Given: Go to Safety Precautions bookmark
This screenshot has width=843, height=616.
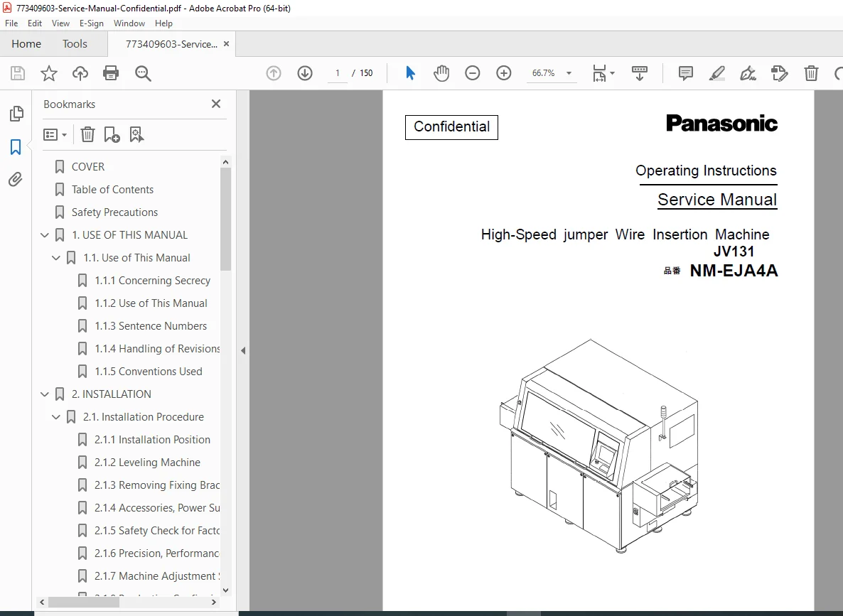Looking at the screenshot, I should (x=114, y=212).
